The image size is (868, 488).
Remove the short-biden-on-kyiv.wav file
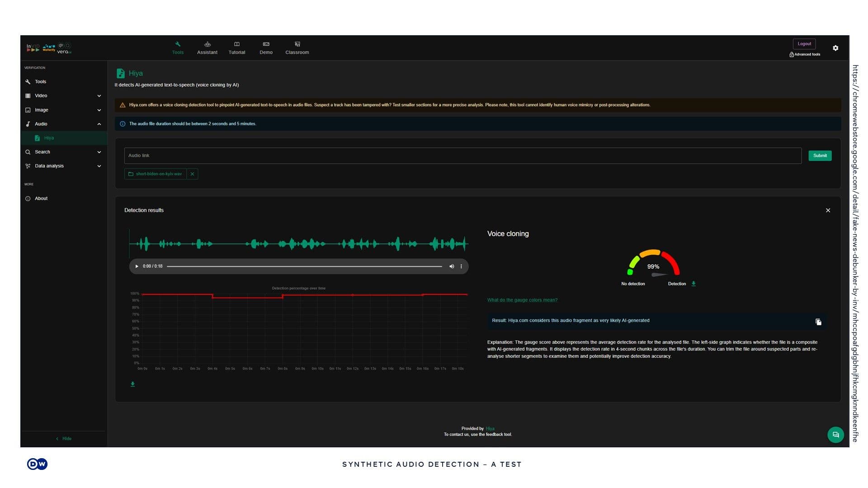point(192,174)
